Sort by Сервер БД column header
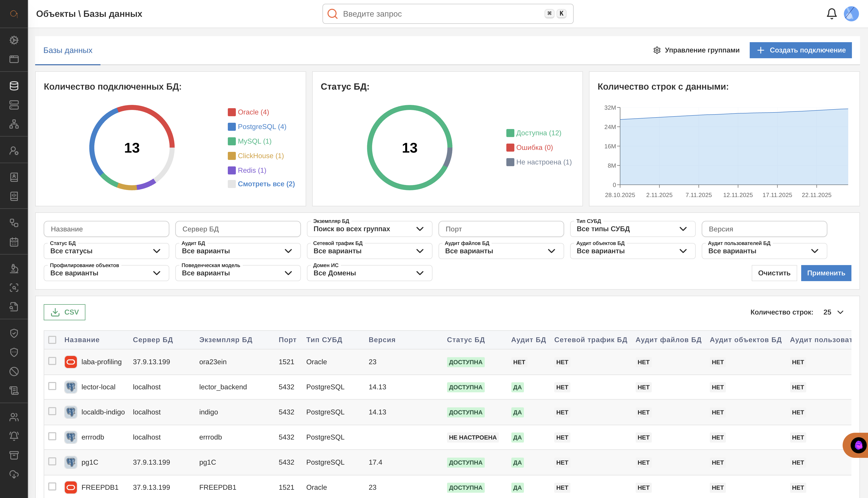 pos(153,340)
